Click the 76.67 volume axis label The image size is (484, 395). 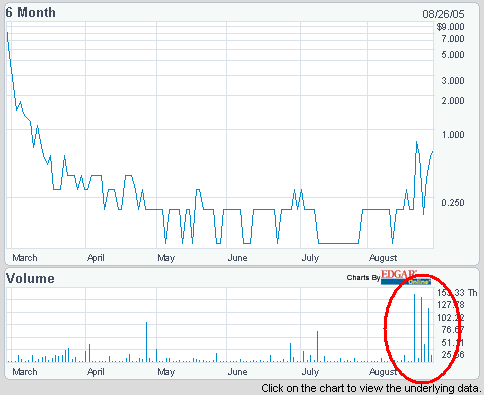tap(453, 330)
